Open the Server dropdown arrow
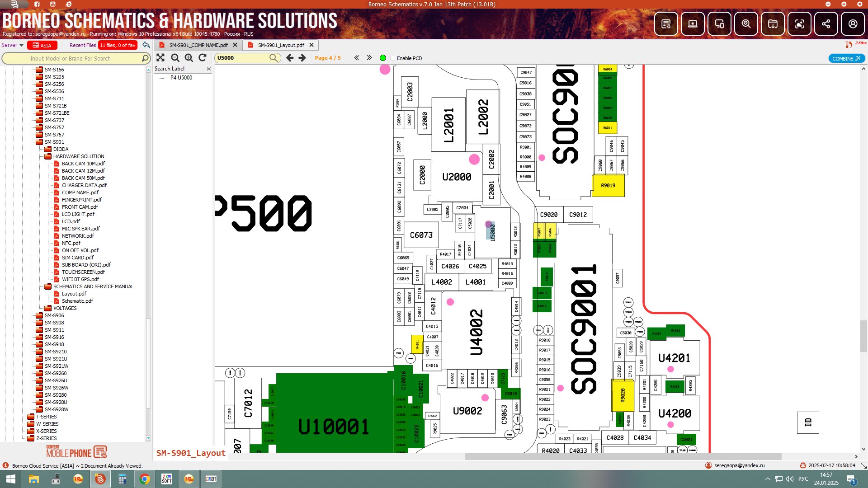 coord(21,45)
